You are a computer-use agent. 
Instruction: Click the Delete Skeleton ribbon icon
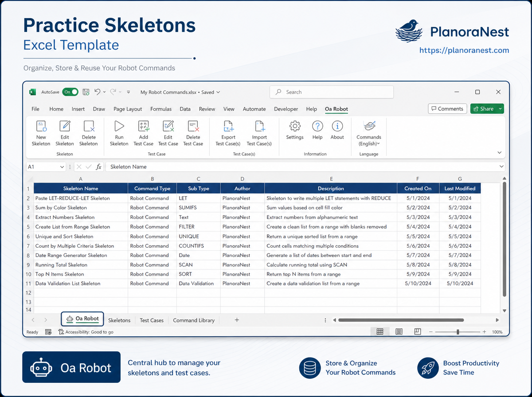tap(89, 127)
